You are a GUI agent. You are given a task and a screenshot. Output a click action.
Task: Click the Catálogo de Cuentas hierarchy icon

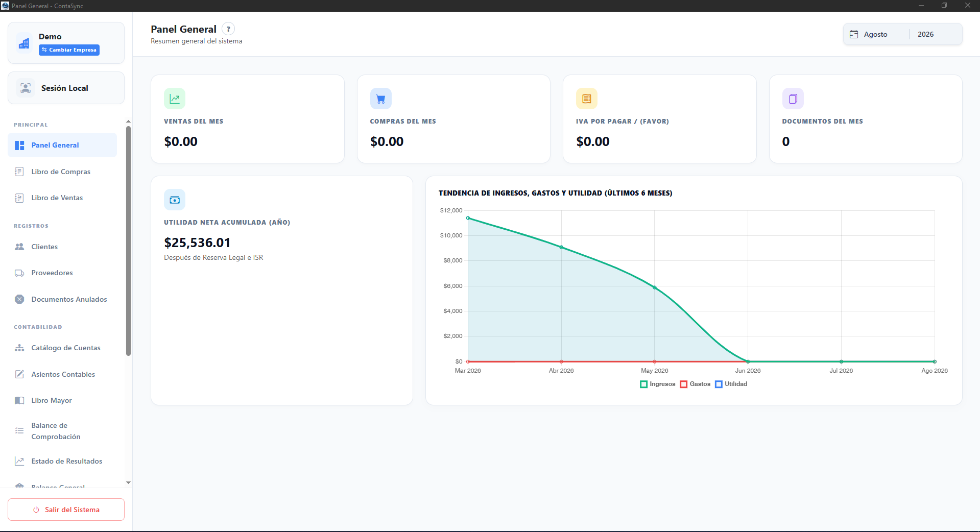(x=19, y=348)
